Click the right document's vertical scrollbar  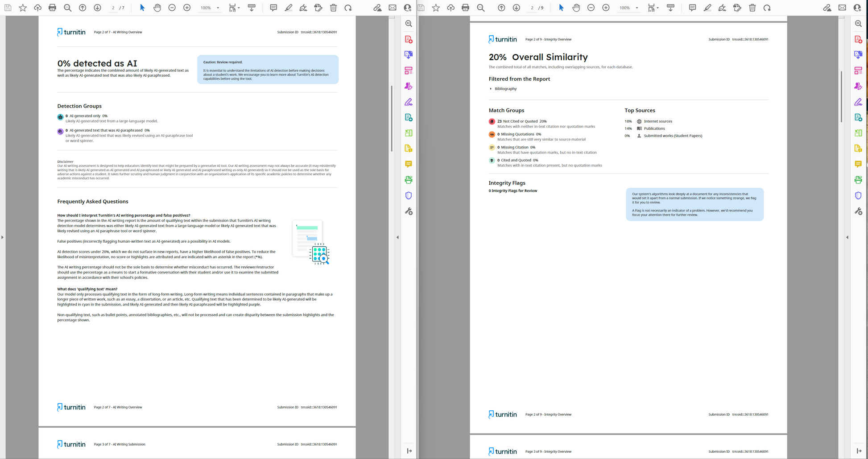coord(841,96)
